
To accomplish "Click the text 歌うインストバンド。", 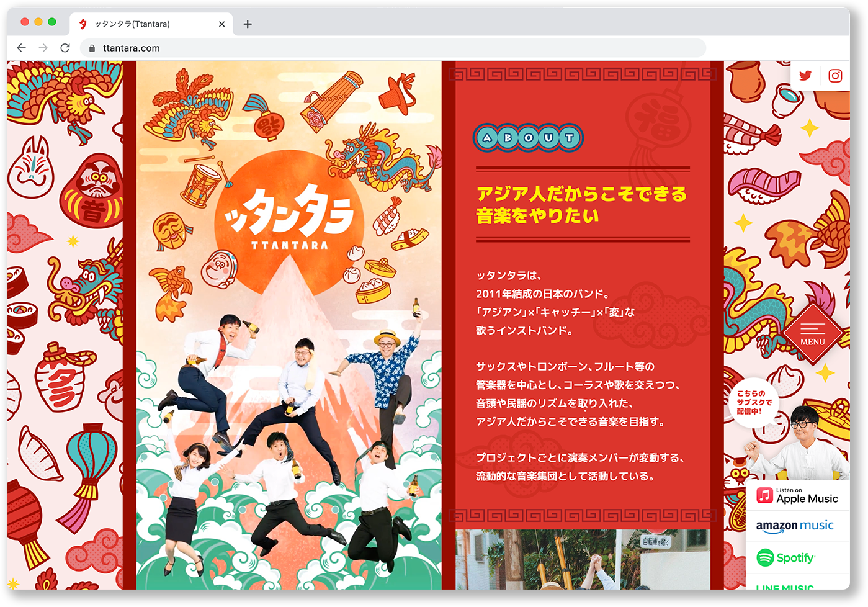I will 525,330.
